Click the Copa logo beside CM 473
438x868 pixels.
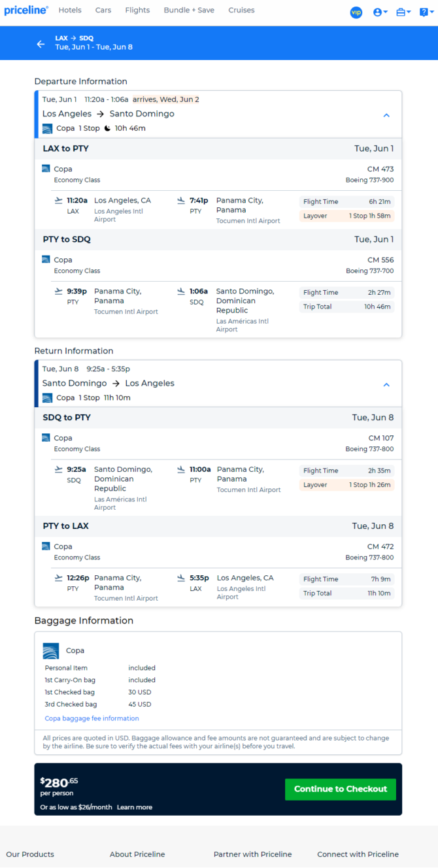(46, 169)
